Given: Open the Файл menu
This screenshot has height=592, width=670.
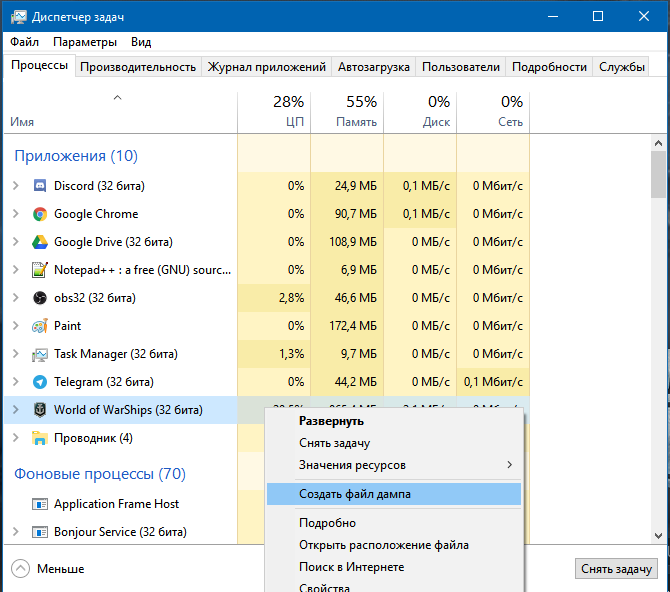Looking at the screenshot, I should 24,42.
